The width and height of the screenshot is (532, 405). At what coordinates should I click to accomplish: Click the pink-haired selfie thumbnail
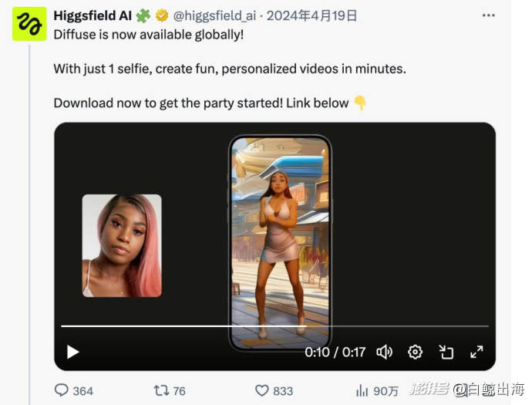[122, 245]
